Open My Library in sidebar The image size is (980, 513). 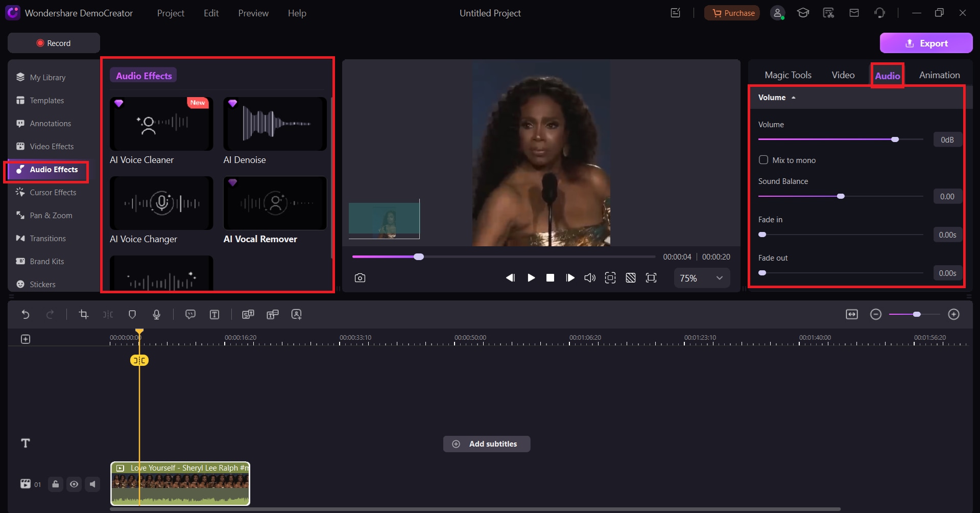pos(47,78)
